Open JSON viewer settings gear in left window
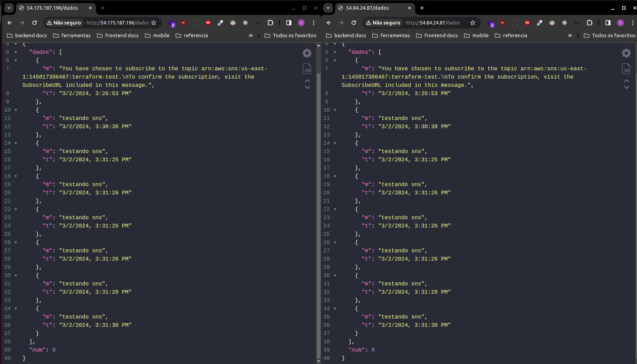637x364 pixels. click(307, 53)
